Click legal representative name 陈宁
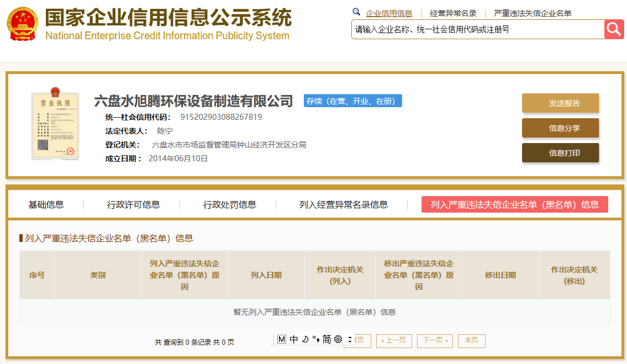 pos(165,131)
